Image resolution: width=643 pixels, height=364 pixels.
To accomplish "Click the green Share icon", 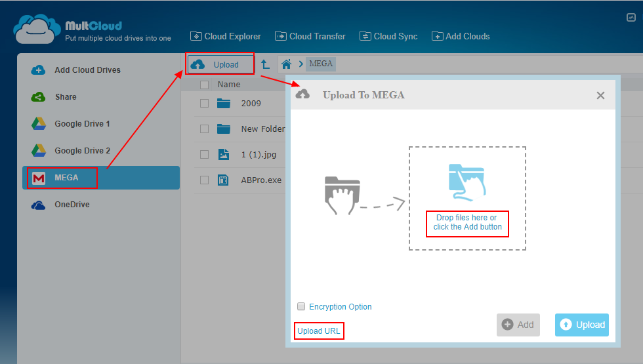I will click(39, 97).
